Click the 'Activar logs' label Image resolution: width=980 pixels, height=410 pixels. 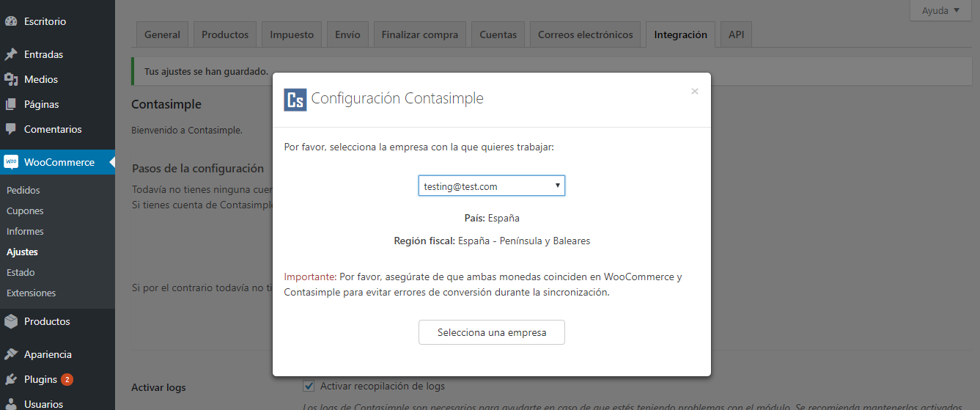(x=158, y=387)
